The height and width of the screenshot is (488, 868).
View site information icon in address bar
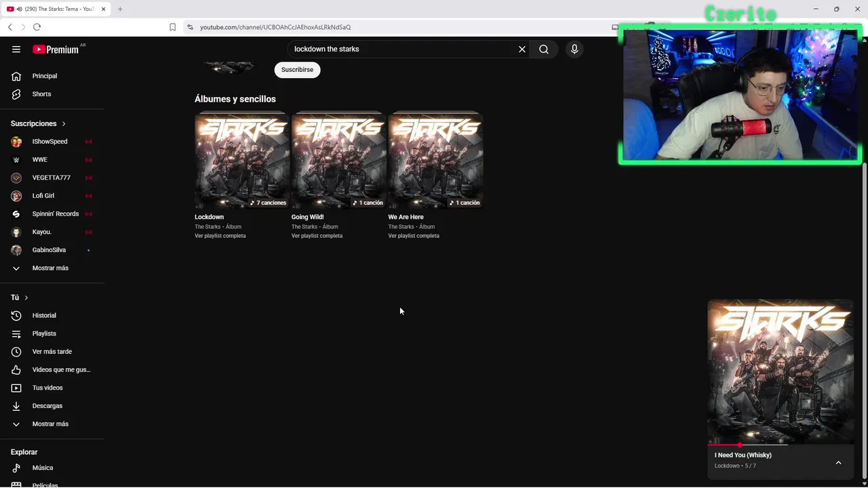click(190, 27)
